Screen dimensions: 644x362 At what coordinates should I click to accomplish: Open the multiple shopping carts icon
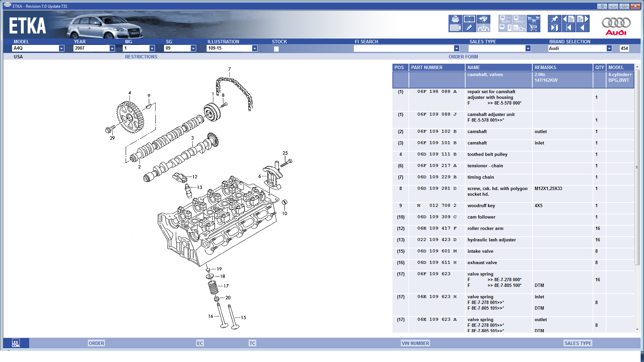(x=533, y=19)
